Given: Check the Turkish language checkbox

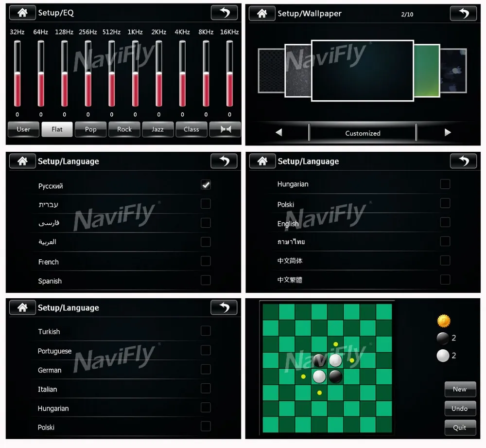Looking at the screenshot, I should pos(206,331).
